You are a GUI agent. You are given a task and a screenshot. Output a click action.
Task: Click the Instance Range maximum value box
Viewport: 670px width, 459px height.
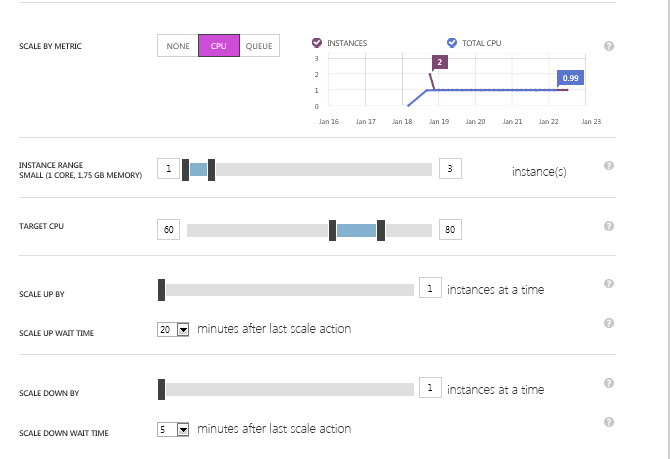(450, 169)
